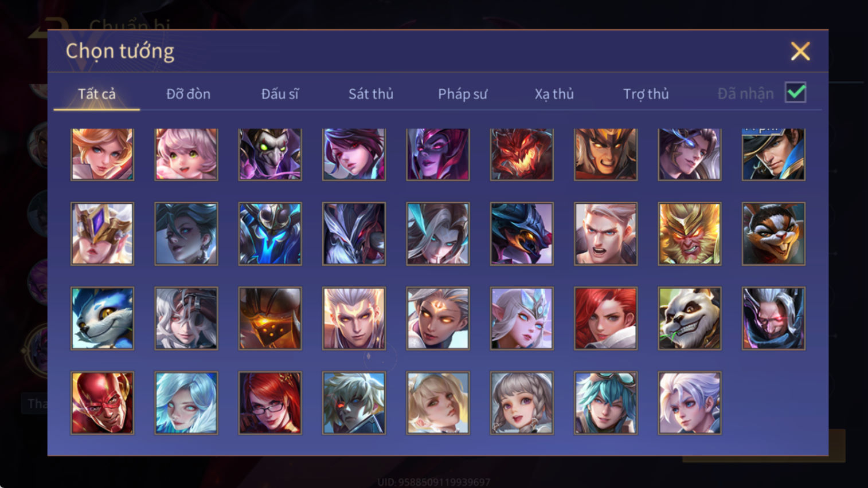Pick the golden monkey king hero
868x488 pixels.
click(x=690, y=234)
